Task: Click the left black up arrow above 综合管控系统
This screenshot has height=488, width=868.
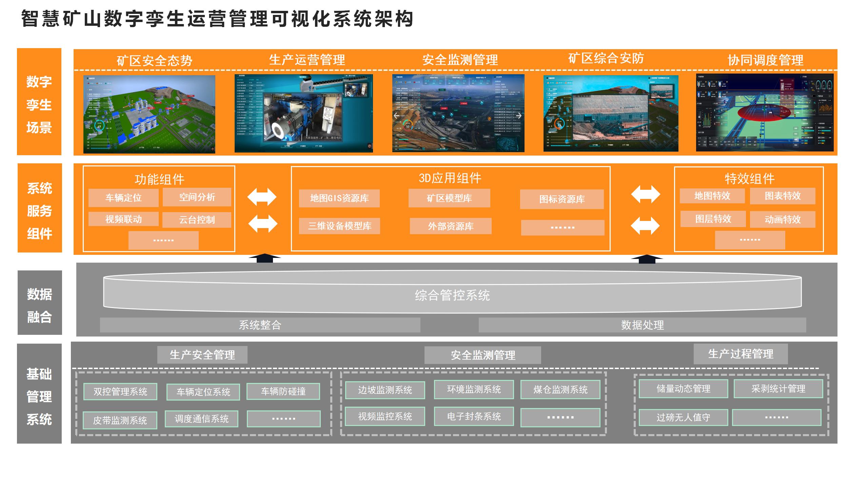Action: [x=265, y=258]
